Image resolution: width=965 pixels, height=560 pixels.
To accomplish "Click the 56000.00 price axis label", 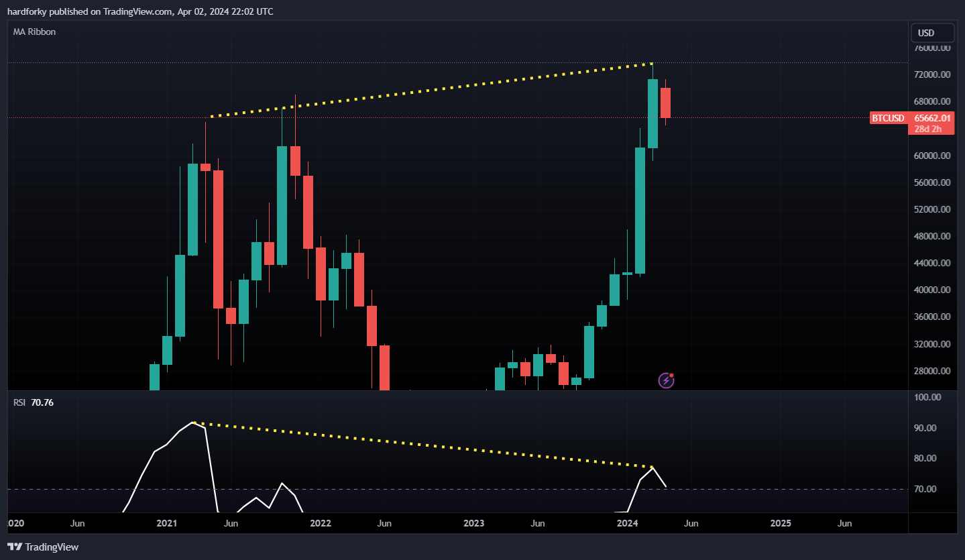I will pyautogui.click(x=932, y=182).
